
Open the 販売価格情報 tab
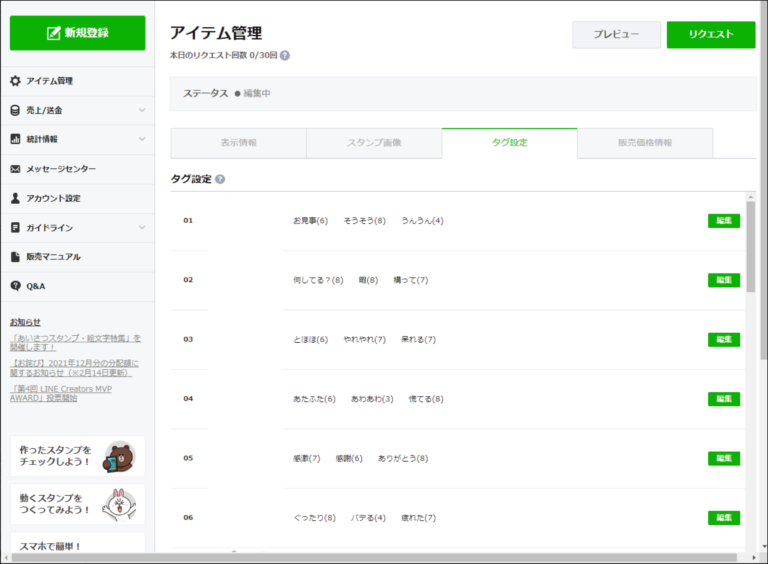click(x=645, y=143)
